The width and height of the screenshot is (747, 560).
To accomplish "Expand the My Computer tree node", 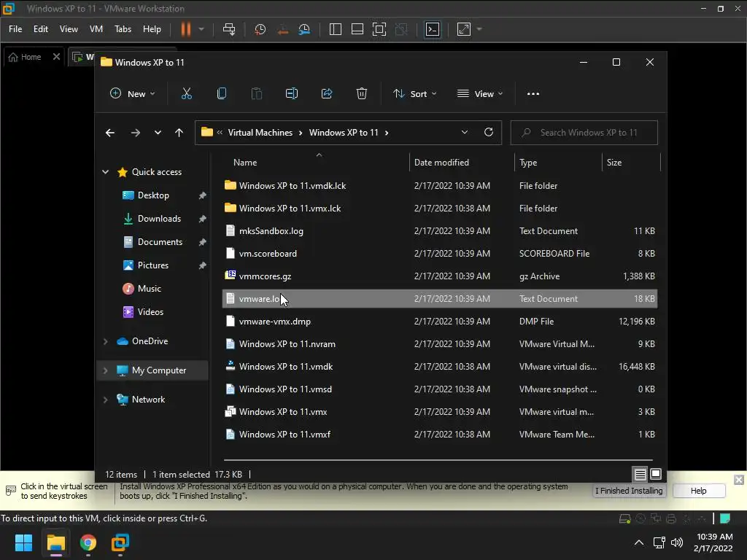I will [x=105, y=370].
